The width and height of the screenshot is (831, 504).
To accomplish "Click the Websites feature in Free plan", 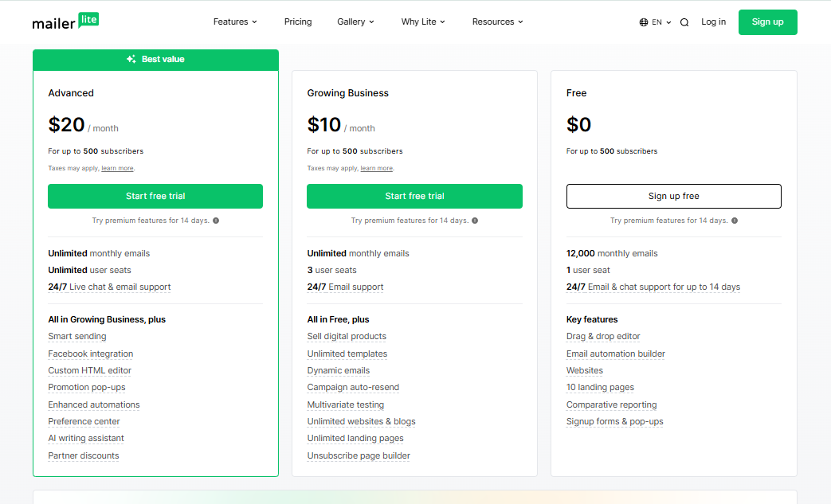I will point(585,370).
